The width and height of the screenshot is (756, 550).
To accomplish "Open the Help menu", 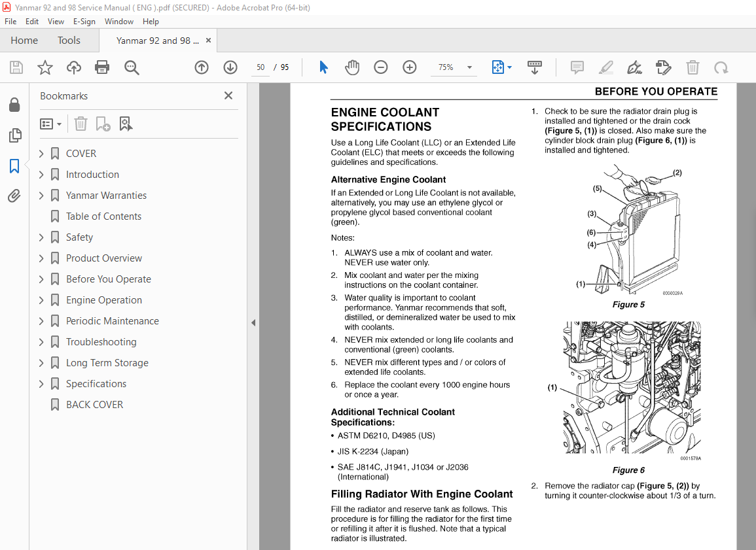I will pos(151,22).
